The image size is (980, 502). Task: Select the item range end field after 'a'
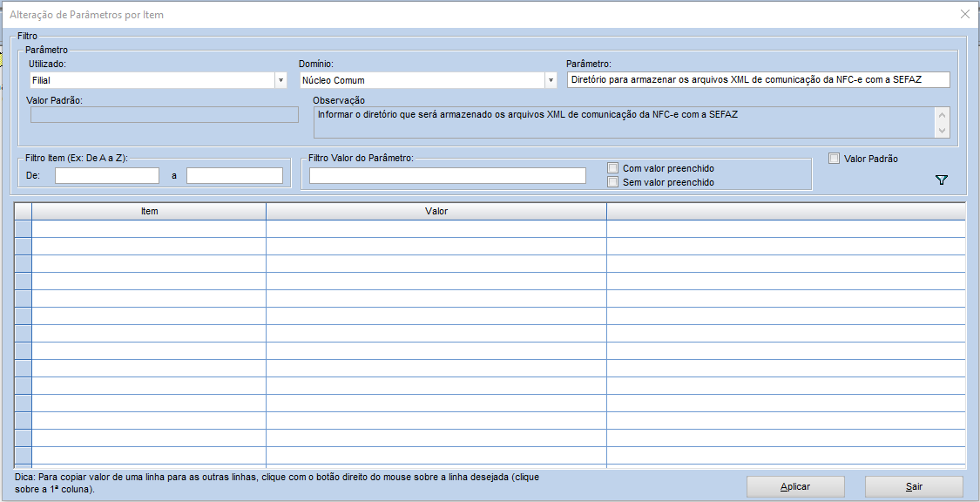tap(234, 176)
